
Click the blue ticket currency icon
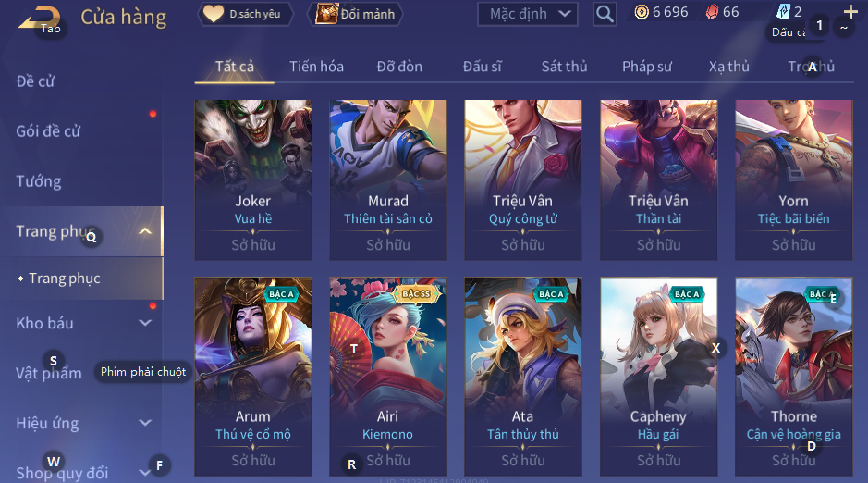pyautogui.click(x=783, y=12)
